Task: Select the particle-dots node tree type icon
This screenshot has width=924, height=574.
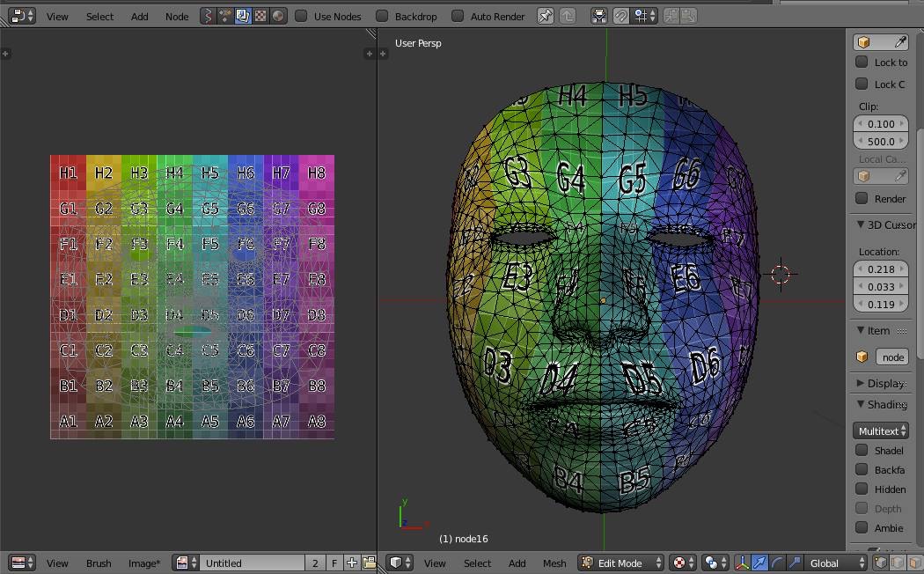Action: tap(225, 16)
